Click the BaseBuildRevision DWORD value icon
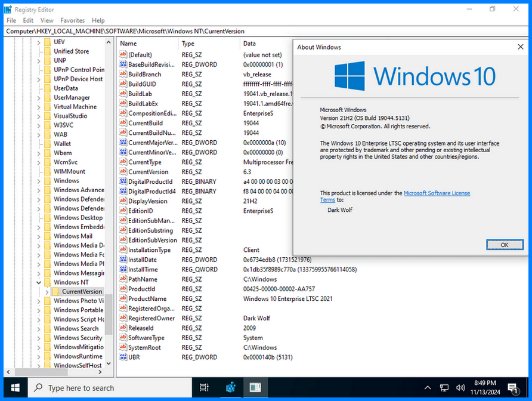 123,64
